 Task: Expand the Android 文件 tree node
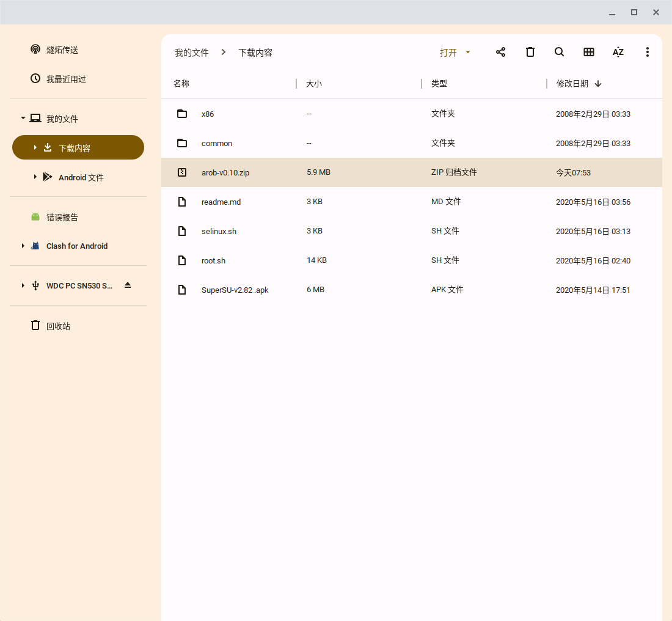[35, 177]
